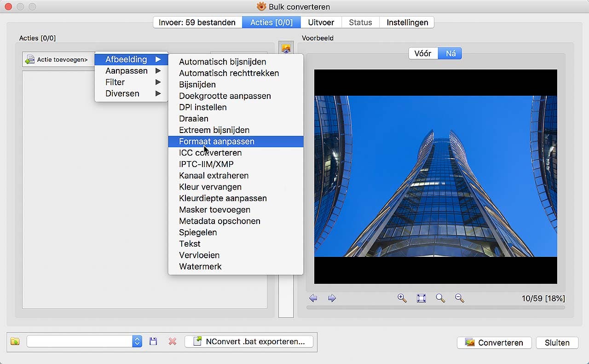This screenshot has height=364, width=589.
Task: Choose ICC converteren from the list
Action: [236, 153]
